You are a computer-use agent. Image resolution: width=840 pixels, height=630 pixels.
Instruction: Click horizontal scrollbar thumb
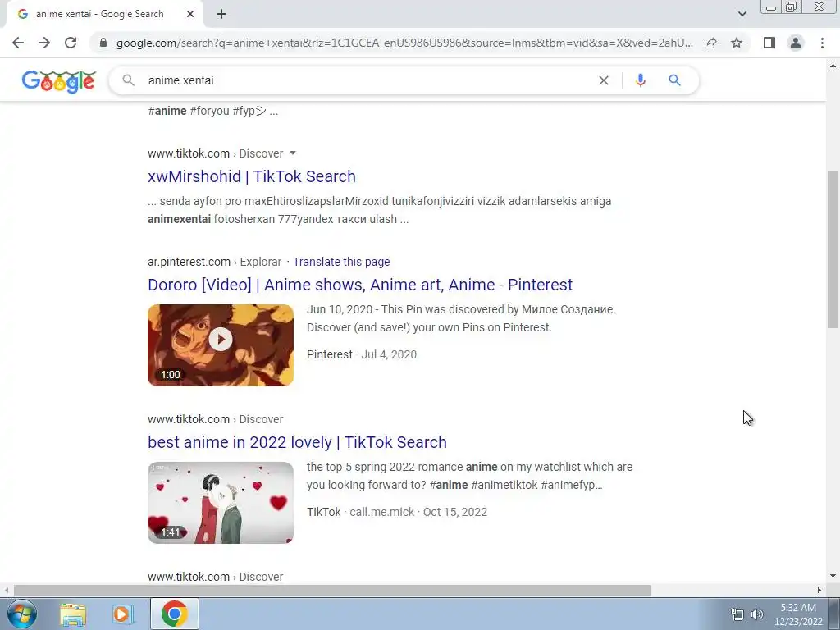click(x=332, y=590)
